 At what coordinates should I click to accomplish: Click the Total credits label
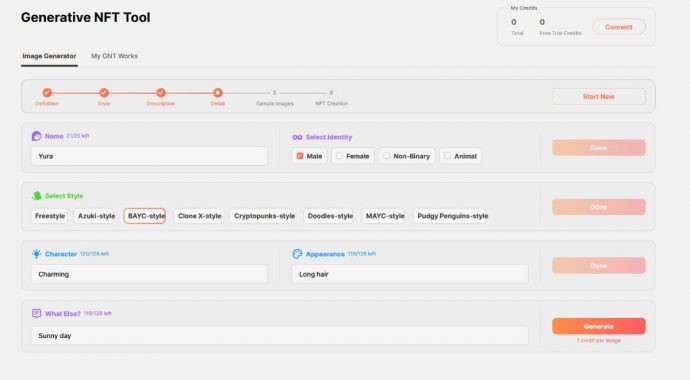tap(518, 33)
